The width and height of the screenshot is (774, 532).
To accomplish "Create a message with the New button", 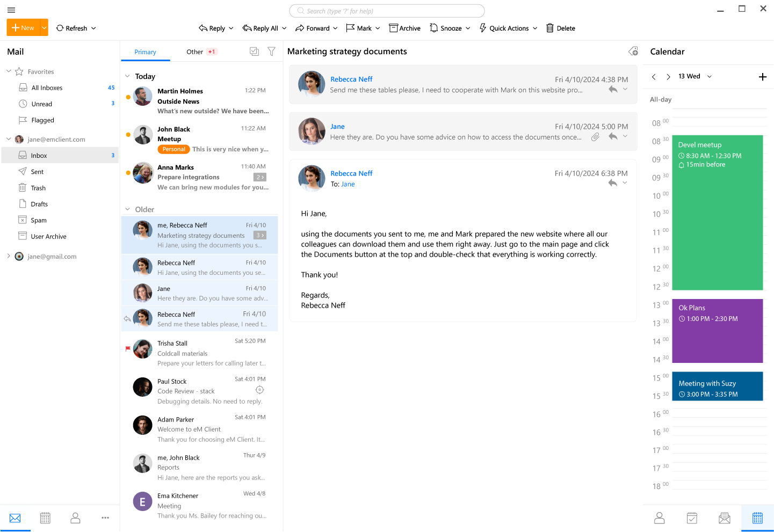I will click(x=22, y=27).
